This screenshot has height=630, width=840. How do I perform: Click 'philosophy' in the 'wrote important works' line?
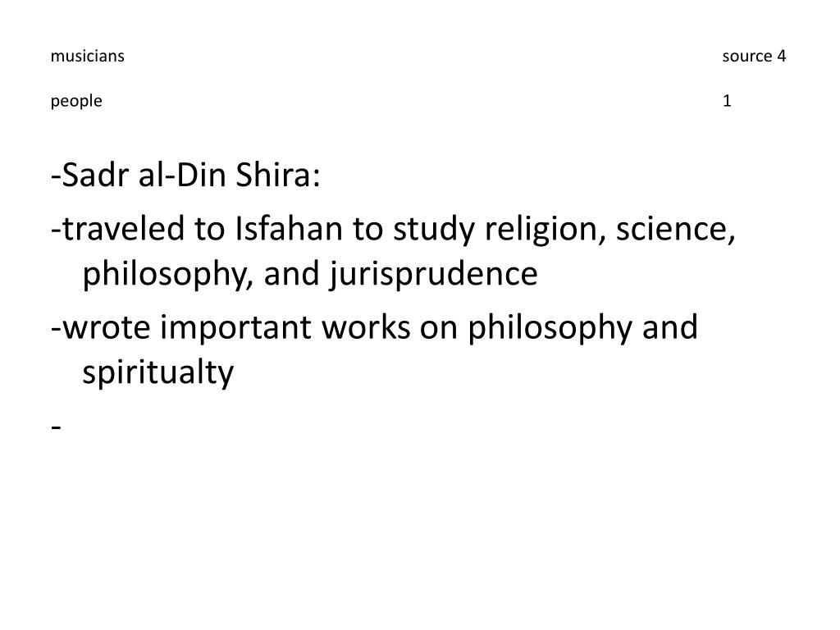coord(550,328)
